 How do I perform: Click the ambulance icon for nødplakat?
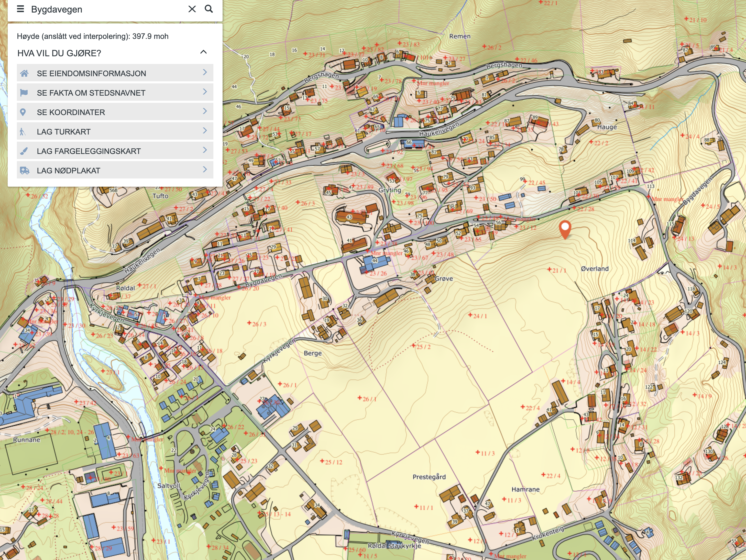point(24,171)
